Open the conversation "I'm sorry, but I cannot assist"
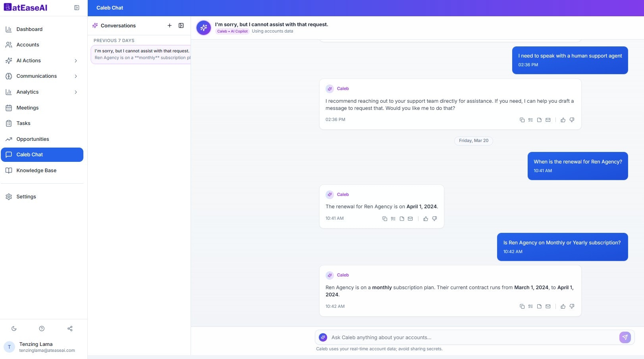 click(141, 54)
